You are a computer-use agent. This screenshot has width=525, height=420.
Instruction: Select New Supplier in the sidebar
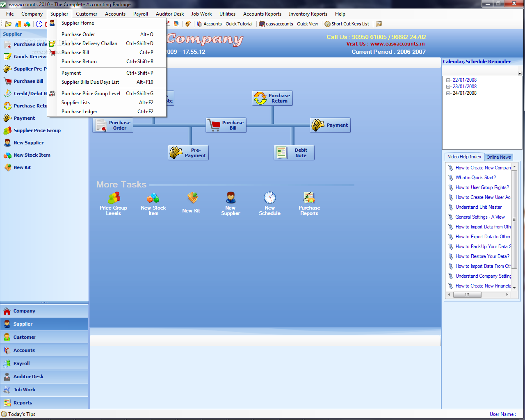click(23, 143)
